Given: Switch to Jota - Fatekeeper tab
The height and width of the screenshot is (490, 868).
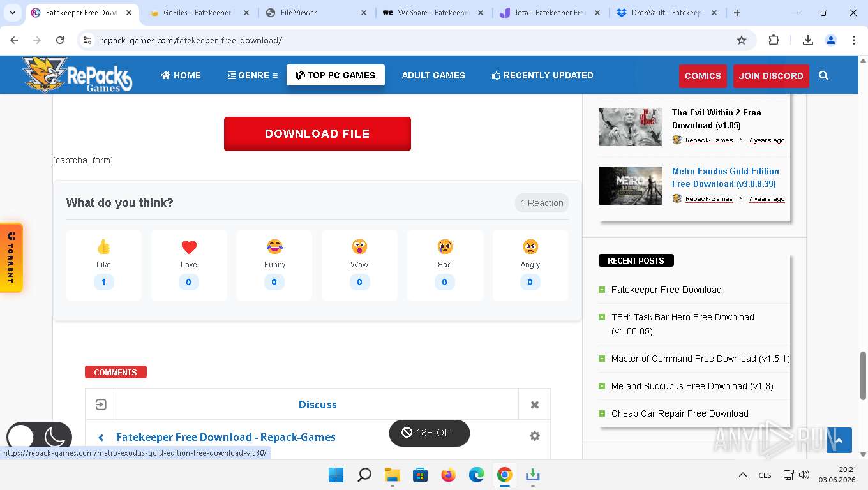Looking at the screenshot, I should click(x=551, y=13).
